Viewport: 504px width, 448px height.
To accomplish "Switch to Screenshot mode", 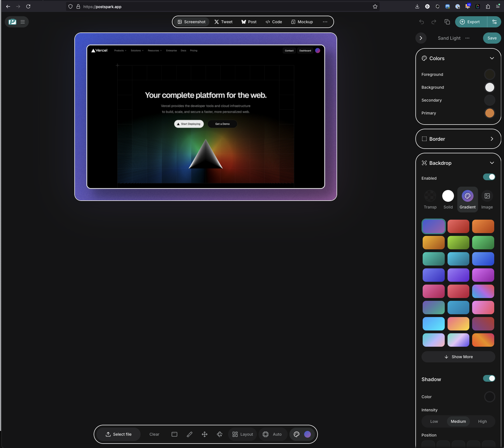I will click(x=191, y=22).
